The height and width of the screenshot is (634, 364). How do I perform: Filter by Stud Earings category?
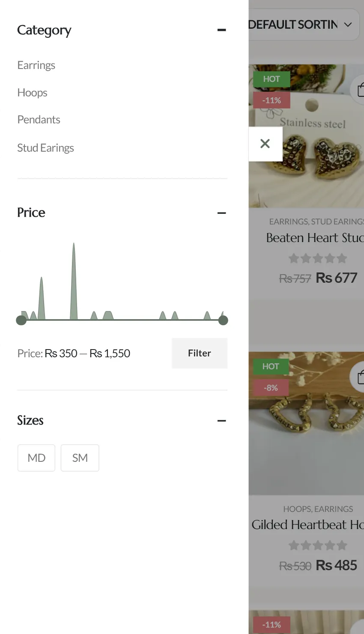click(46, 148)
